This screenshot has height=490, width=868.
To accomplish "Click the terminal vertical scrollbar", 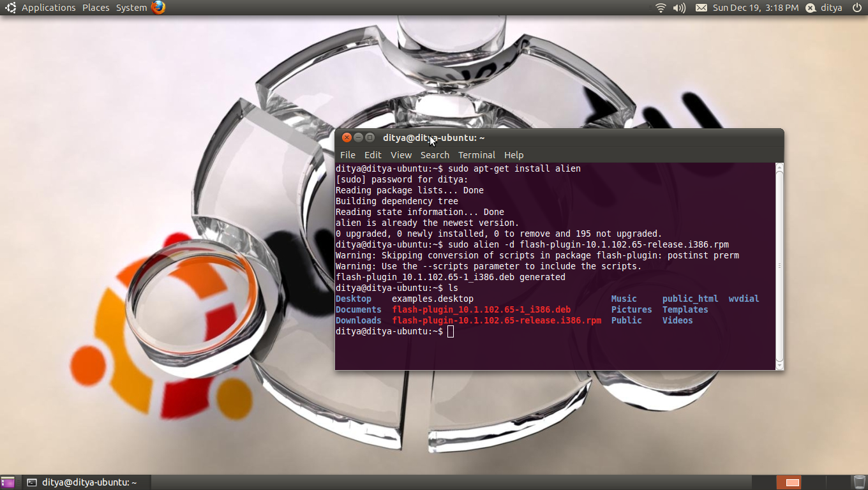I will (779, 265).
